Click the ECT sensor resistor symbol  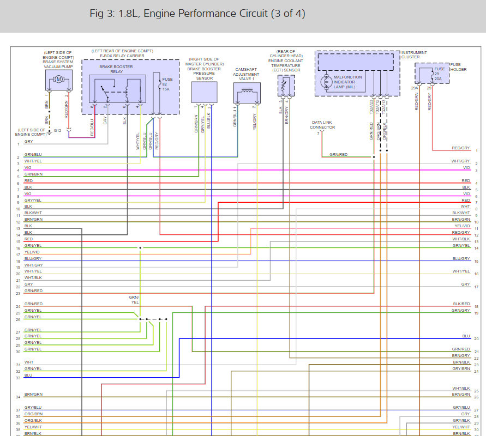coord(283,85)
